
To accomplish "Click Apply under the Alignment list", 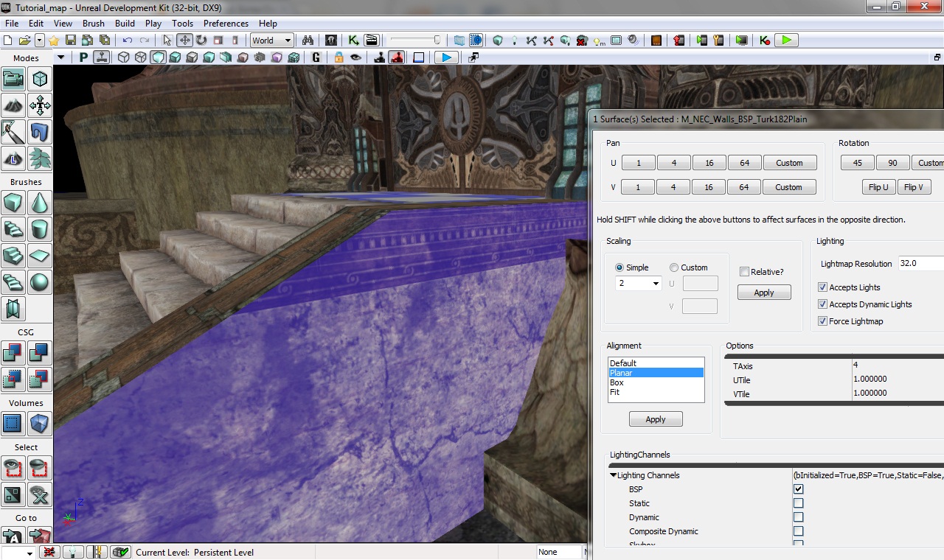I will (656, 419).
